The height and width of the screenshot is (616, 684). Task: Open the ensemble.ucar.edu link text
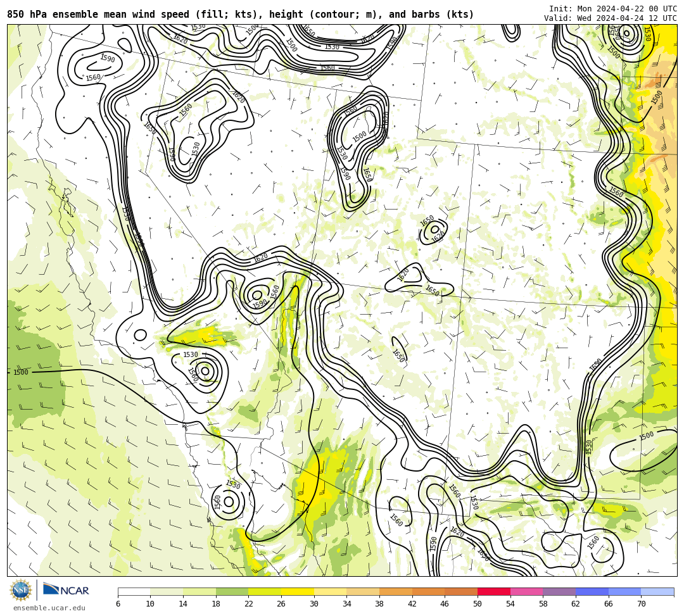coord(49,608)
